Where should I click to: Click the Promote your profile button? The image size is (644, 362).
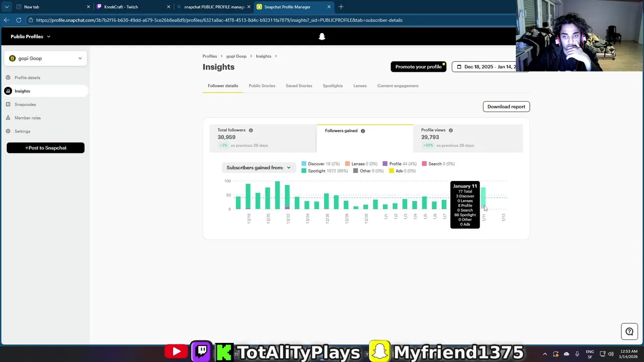(418, 67)
